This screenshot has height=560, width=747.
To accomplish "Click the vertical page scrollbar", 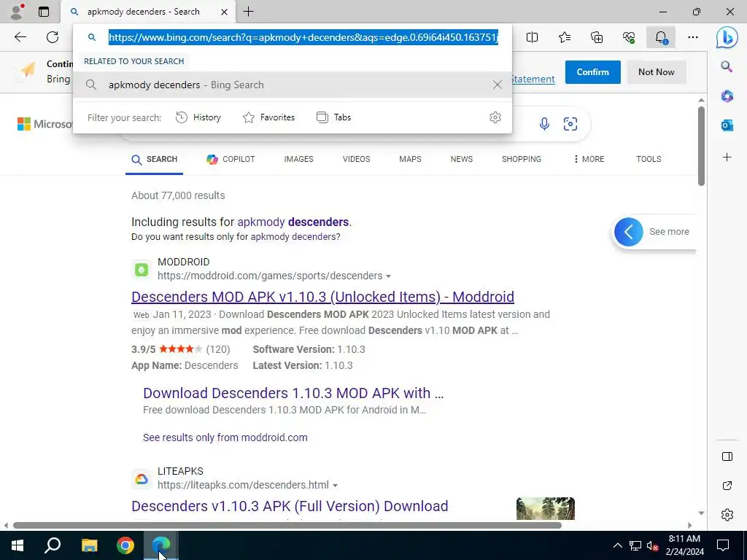I will [701, 146].
